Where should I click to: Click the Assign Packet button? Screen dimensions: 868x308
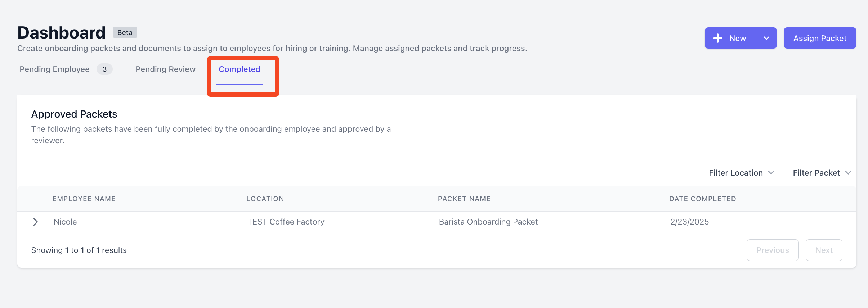(820, 38)
